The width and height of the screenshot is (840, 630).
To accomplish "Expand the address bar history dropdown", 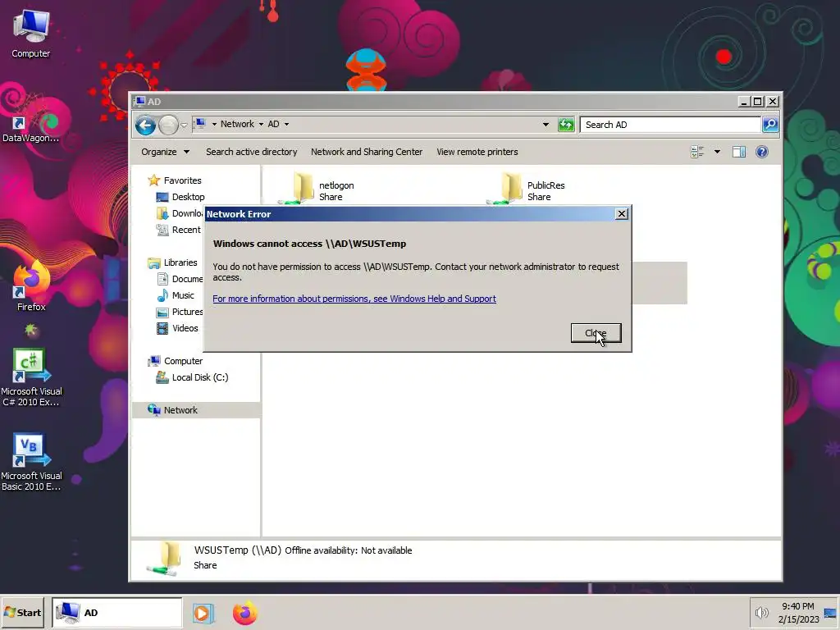I will [x=546, y=125].
